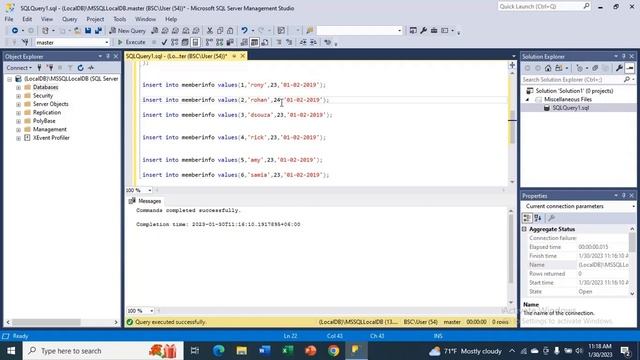This screenshot has height=360, width=640.
Task: Toggle auto-hide pin on Solution Explorer
Action: [624, 56]
